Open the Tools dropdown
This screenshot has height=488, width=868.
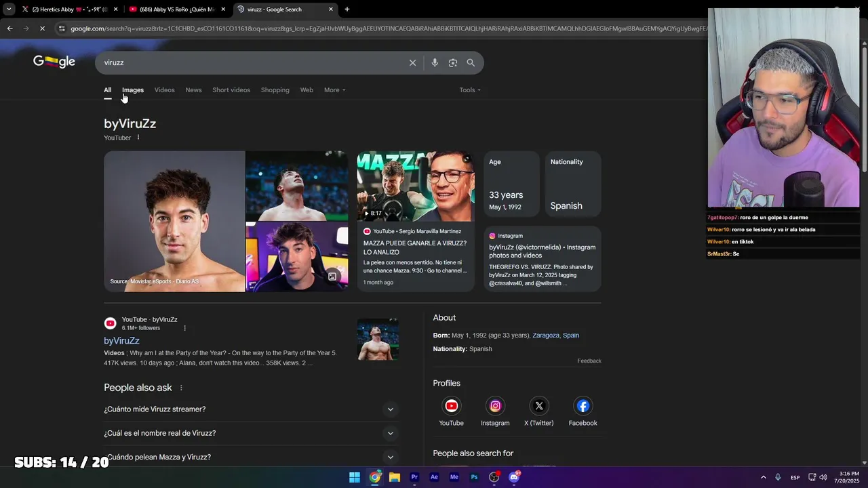point(470,90)
